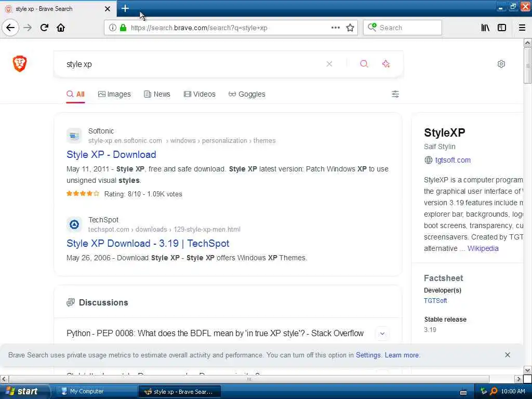The image size is (532, 399).
Task: Submit search with the magnifier icon
Action: point(364,64)
